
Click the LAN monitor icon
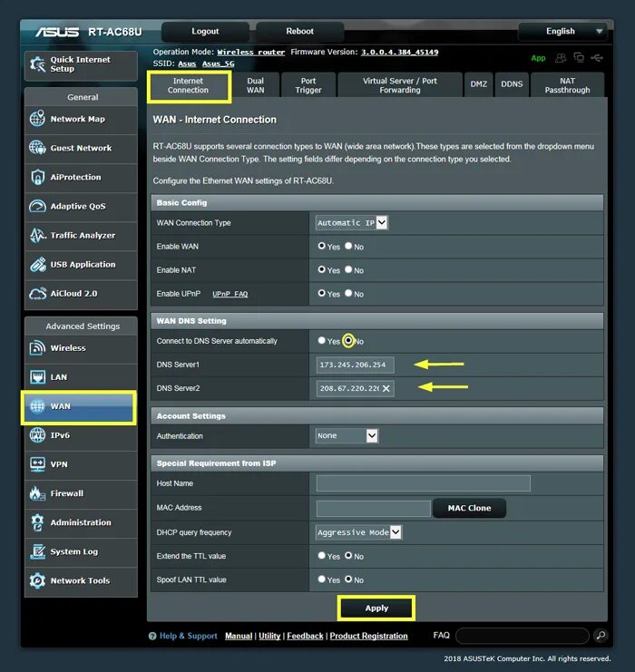pyautogui.click(x=37, y=377)
